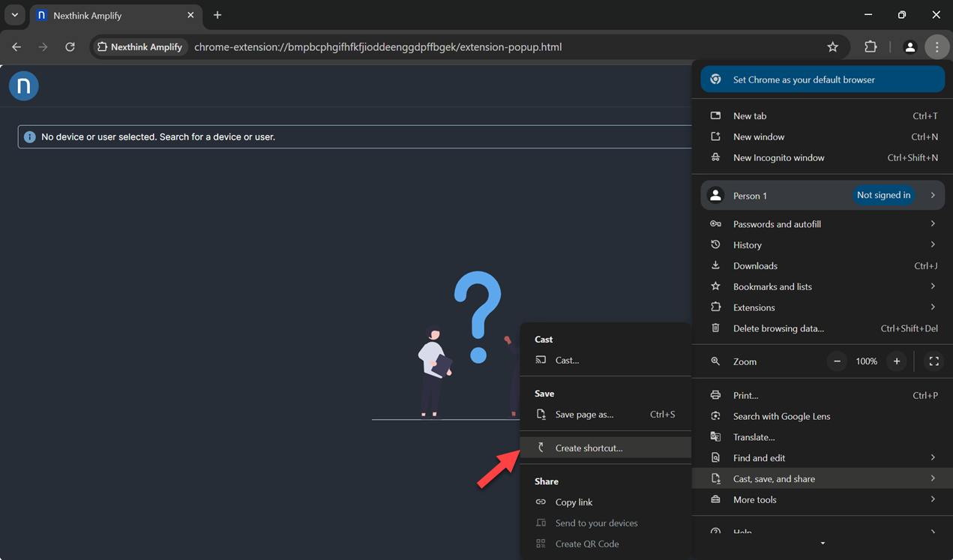Select Save page as... option

584,415
